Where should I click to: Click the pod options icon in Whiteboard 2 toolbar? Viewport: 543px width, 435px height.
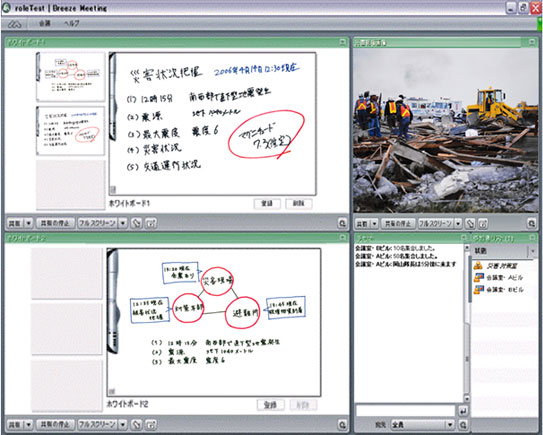pos(342,424)
